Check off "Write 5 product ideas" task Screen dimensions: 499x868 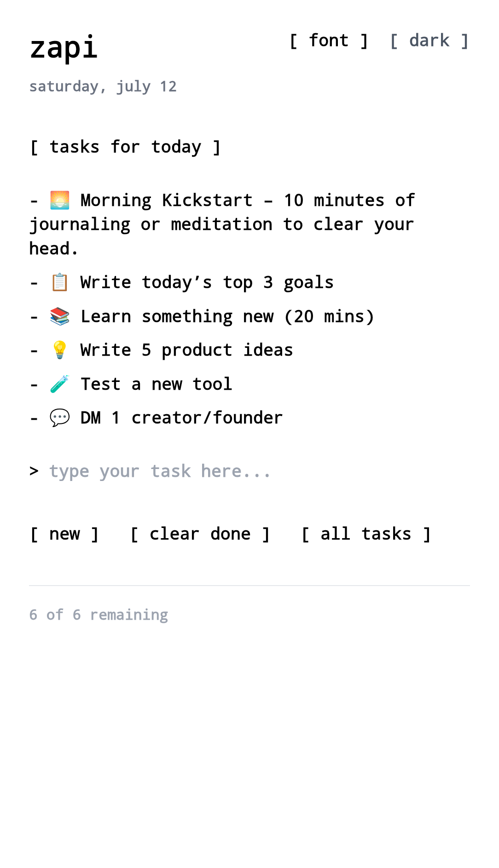186,350
